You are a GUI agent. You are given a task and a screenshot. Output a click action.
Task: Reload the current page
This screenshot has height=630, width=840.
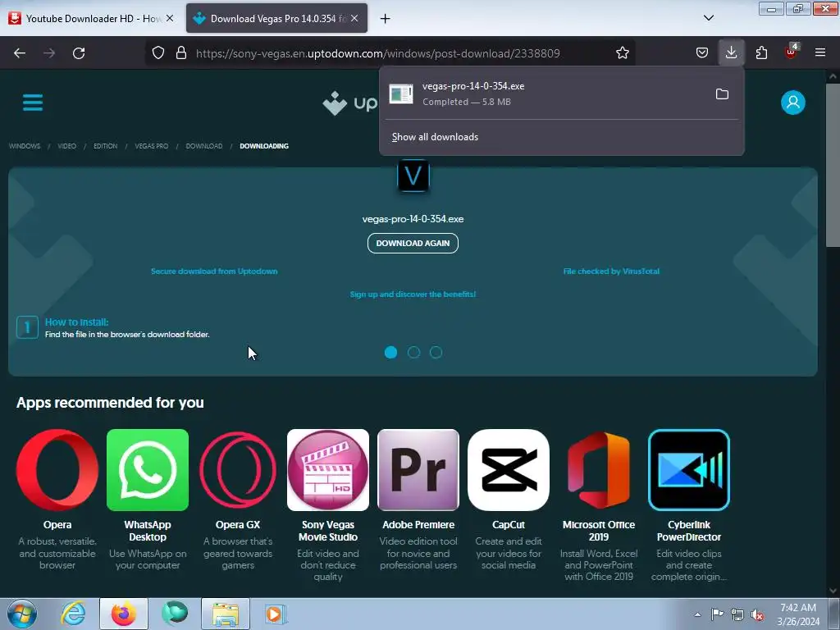click(79, 53)
